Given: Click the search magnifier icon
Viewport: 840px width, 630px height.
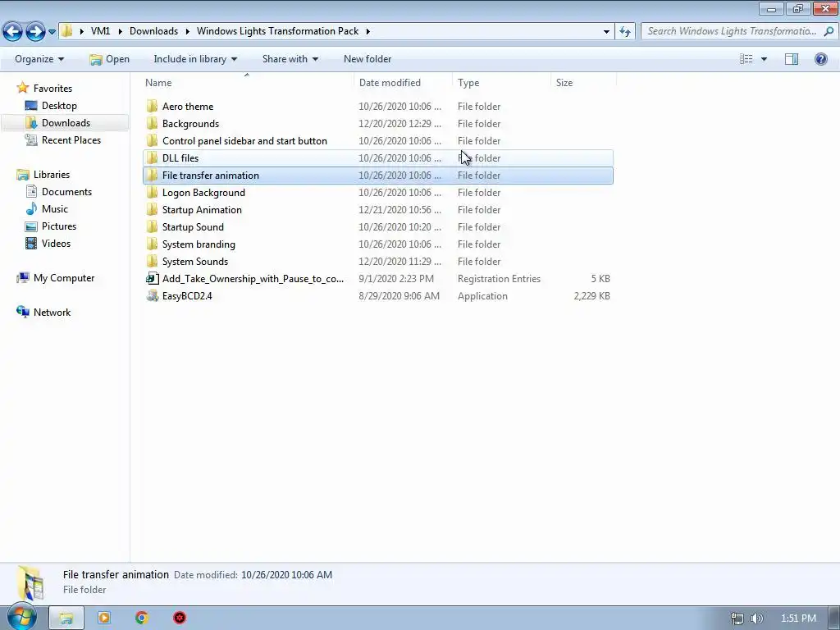Looking at the screenshot, I should coord(829,31).
